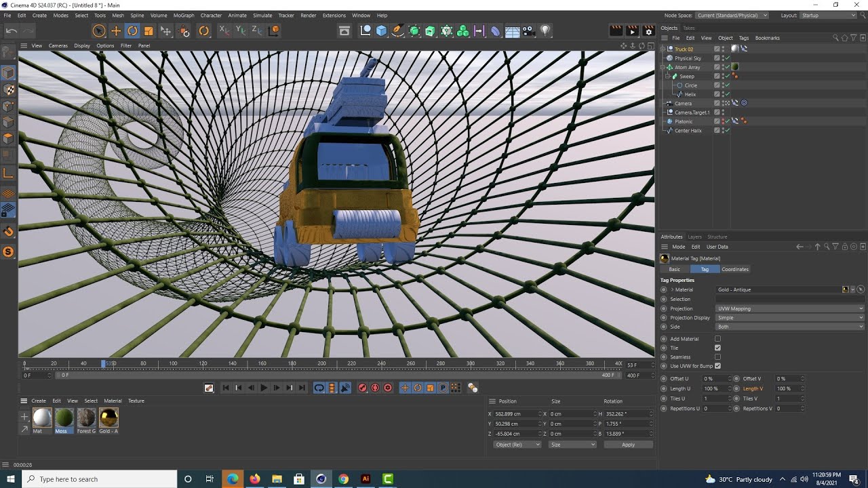
Task: Open the MoGraph menu
Action: (x=183, y=15)
